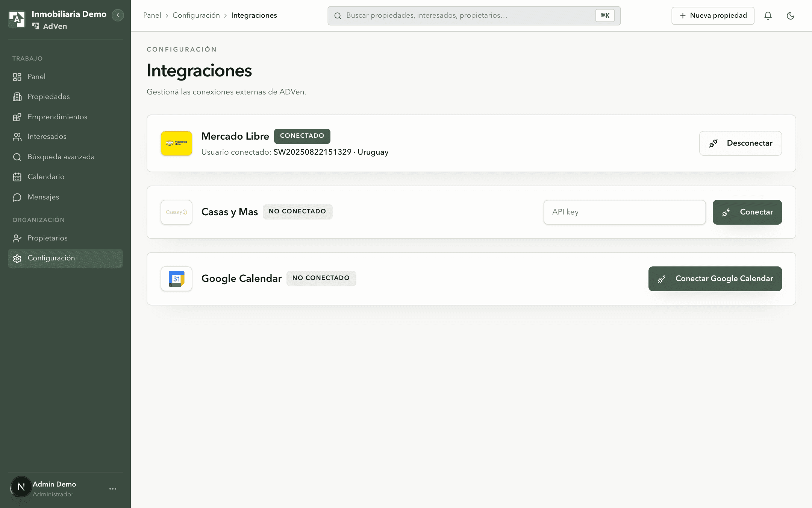Image resolution: width=812 pixels, height=508 pixels.
Task: Click the Propietarios user-check icon
Action: tap(17, 238)
